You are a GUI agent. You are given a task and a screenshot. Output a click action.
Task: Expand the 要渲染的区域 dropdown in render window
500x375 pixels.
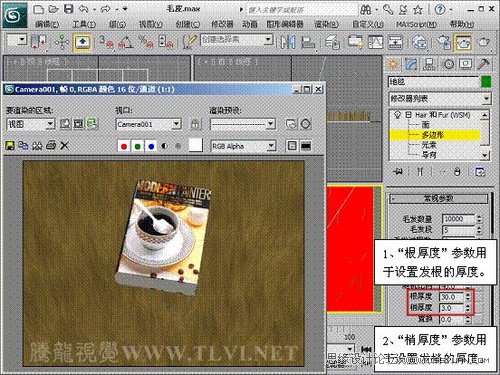coord(50,124)
